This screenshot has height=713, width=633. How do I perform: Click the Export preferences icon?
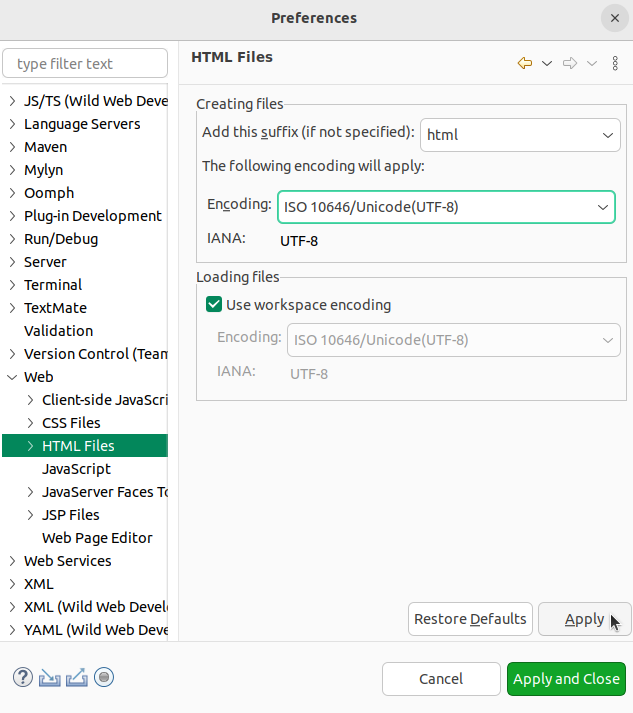[77, 678]
